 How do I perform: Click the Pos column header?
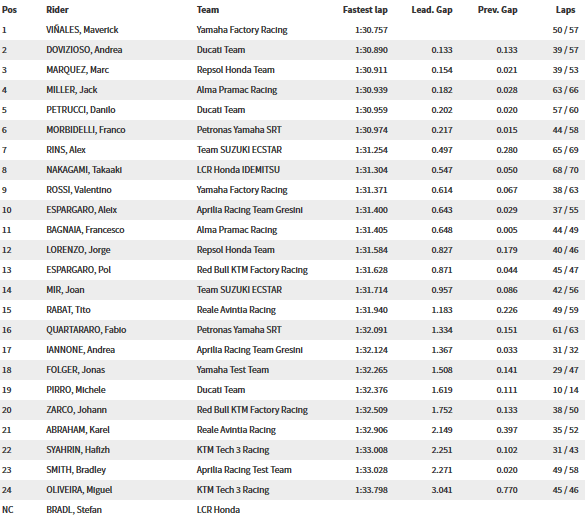coord(9,10)
